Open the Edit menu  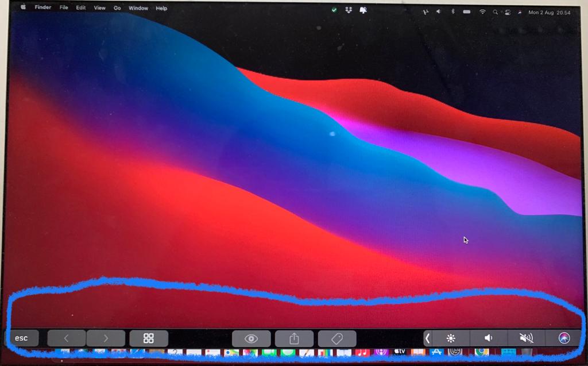click(x=80, y=7)
